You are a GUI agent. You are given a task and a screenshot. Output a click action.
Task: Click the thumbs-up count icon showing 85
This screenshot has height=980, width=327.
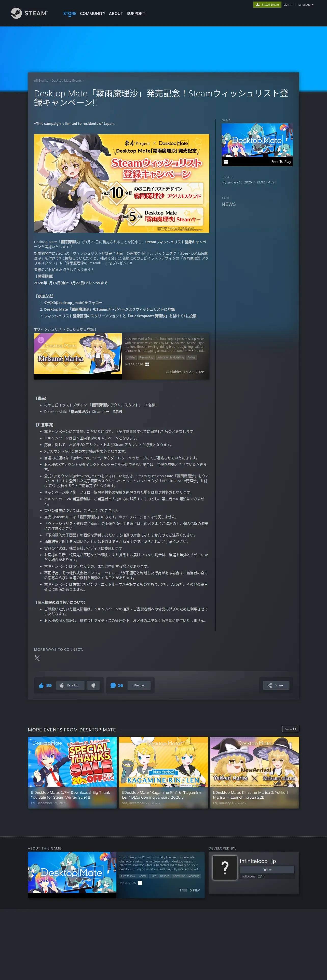42,685
